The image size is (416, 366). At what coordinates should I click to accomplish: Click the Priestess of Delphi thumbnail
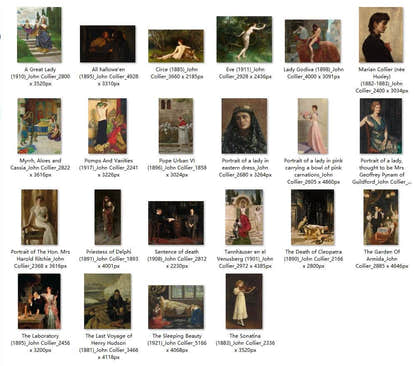[x=108, y=217]
